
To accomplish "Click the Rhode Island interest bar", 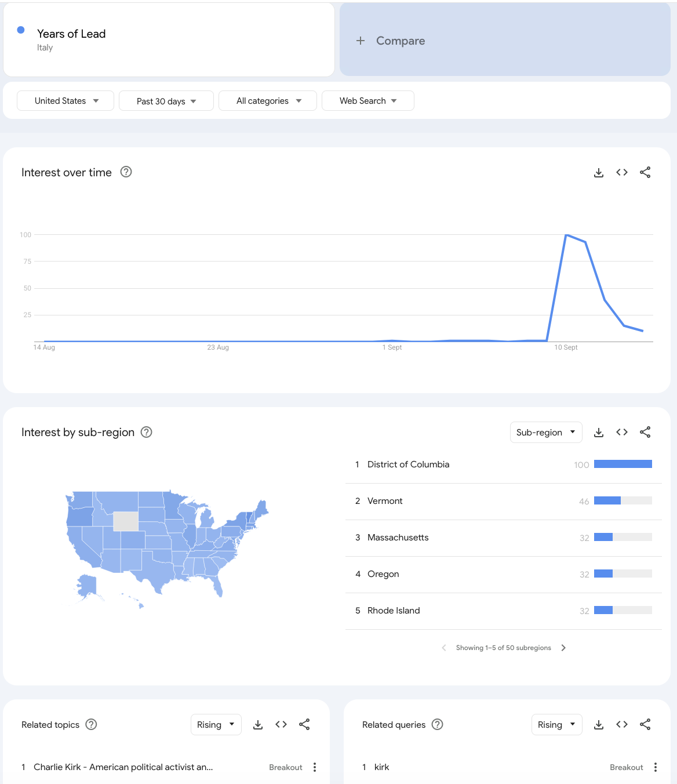I will (x=623, y=610).
